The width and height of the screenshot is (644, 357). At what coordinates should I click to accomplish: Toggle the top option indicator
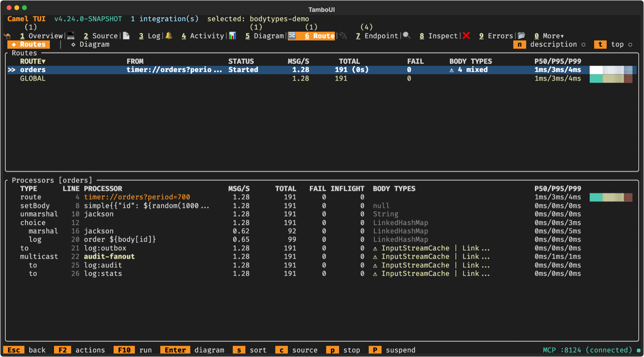[630, 45]
